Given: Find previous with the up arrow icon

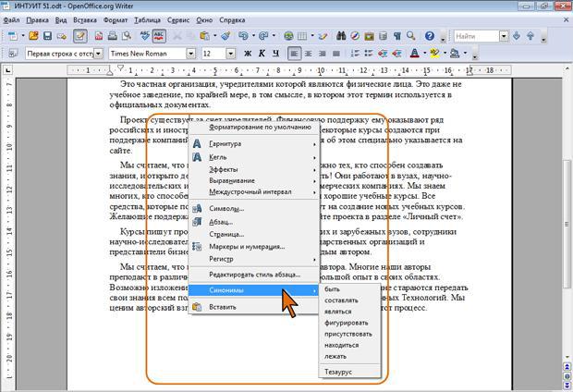Looking at the screenshot, I should (x=530, y=36).
